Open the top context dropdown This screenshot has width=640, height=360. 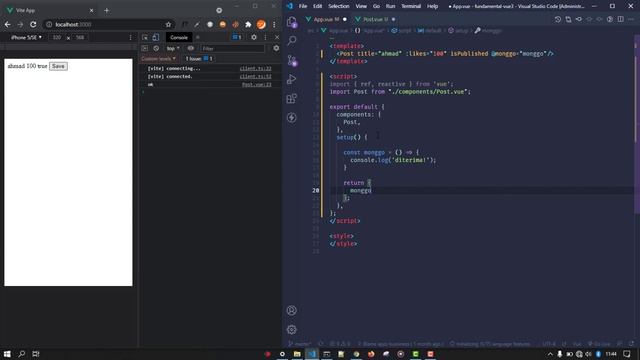173,48
